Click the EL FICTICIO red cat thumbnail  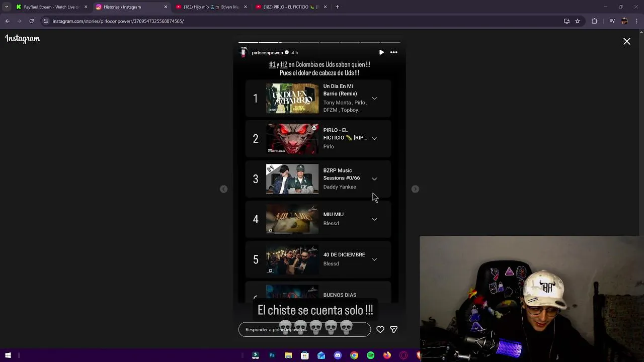point(292,139)
